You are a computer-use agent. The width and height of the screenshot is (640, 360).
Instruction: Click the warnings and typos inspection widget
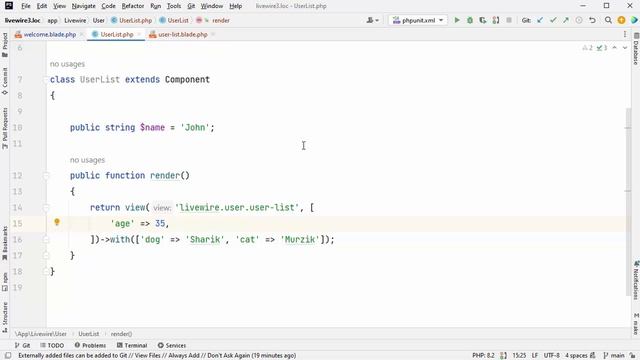[594, 48]
